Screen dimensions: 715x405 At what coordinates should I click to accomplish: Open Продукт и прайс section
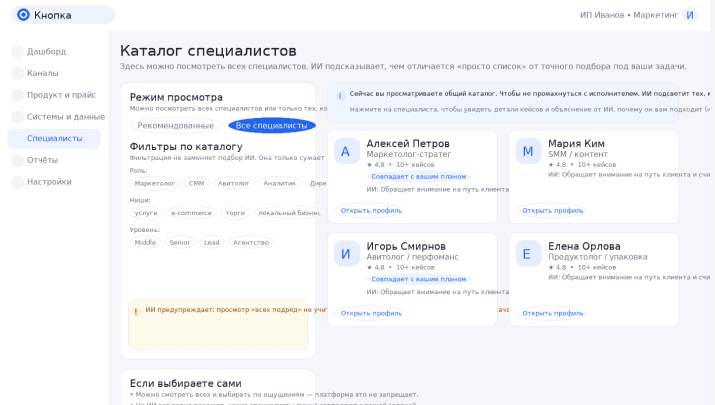(61, 95)
